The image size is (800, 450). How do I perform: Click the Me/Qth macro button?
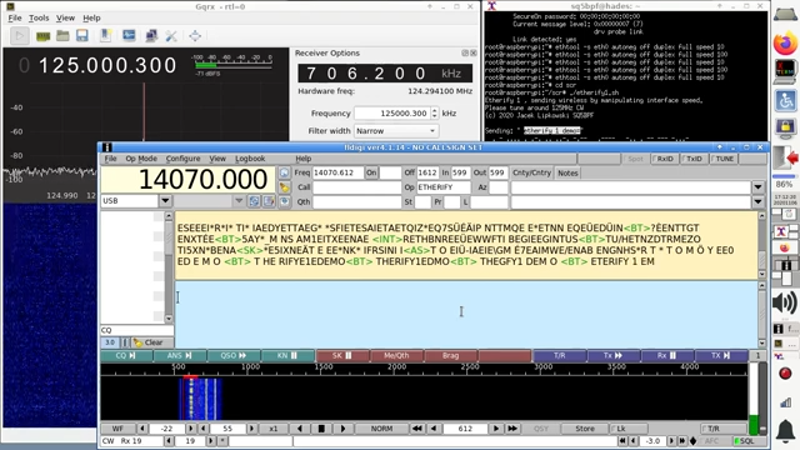tap(396, 356)
